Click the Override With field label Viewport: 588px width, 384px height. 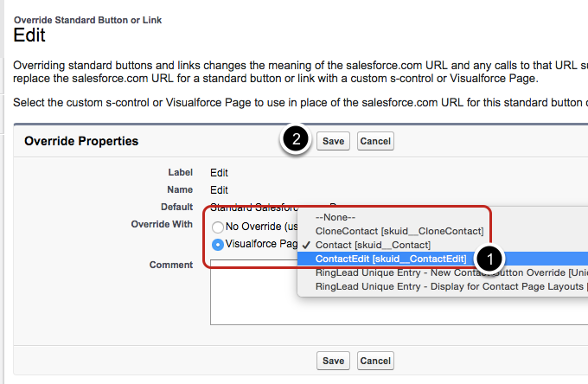[x=162, y=225]
